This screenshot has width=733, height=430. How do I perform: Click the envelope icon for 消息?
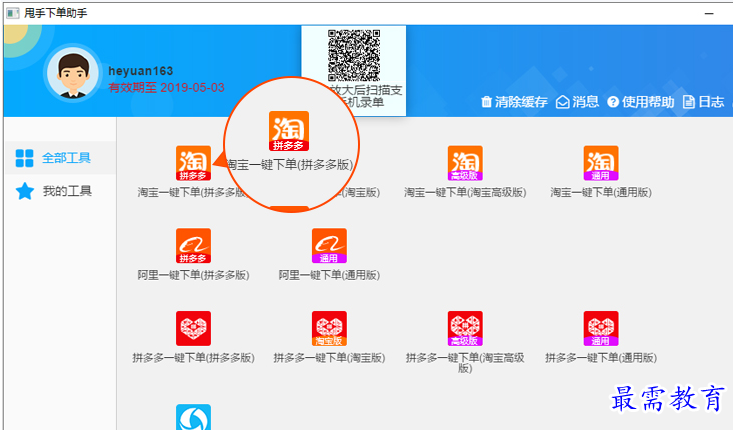(x=562, y=102)
